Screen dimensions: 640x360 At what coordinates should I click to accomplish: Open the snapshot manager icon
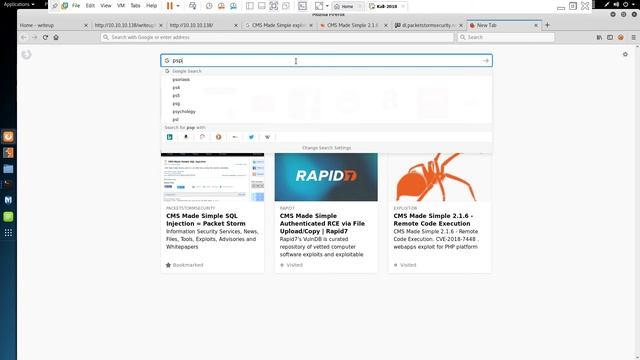233,6
